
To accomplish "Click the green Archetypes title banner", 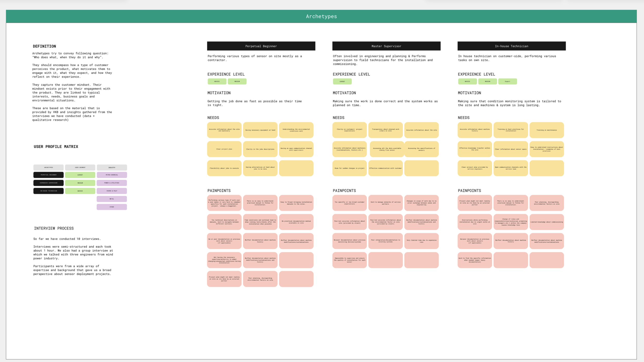I will [321, 16].
